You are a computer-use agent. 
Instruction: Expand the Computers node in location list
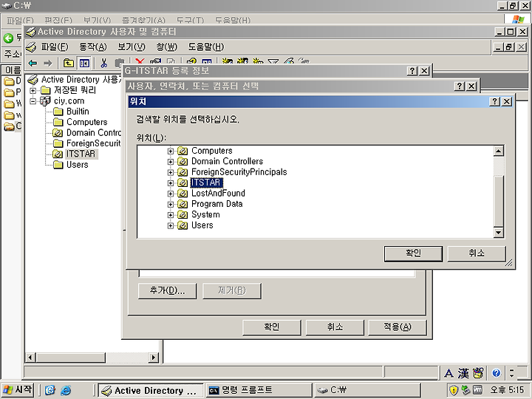[171, 151]
